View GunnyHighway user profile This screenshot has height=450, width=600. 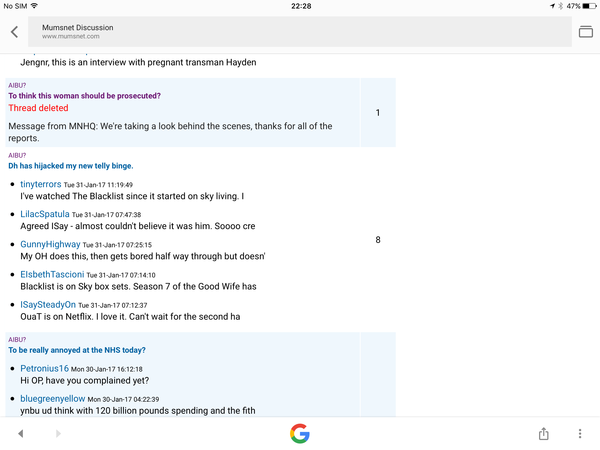[50, 244]
